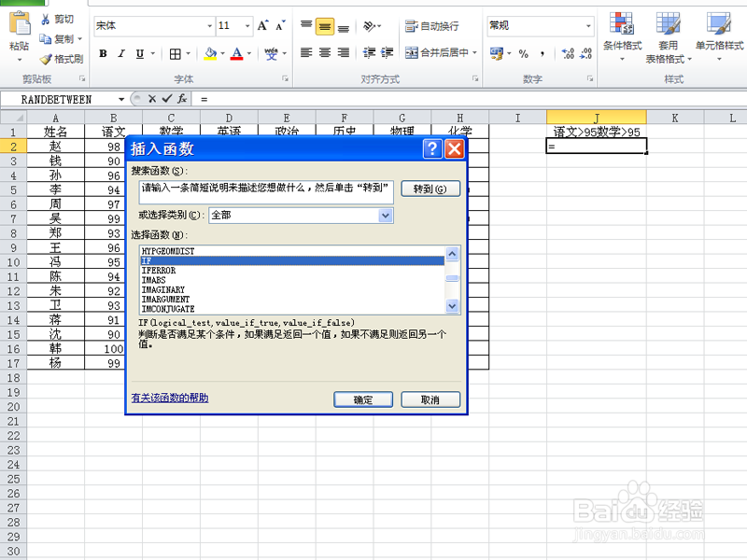Open the font name 宋体 dropdown
The image size is (747, 560).
[x=209, y=26]
